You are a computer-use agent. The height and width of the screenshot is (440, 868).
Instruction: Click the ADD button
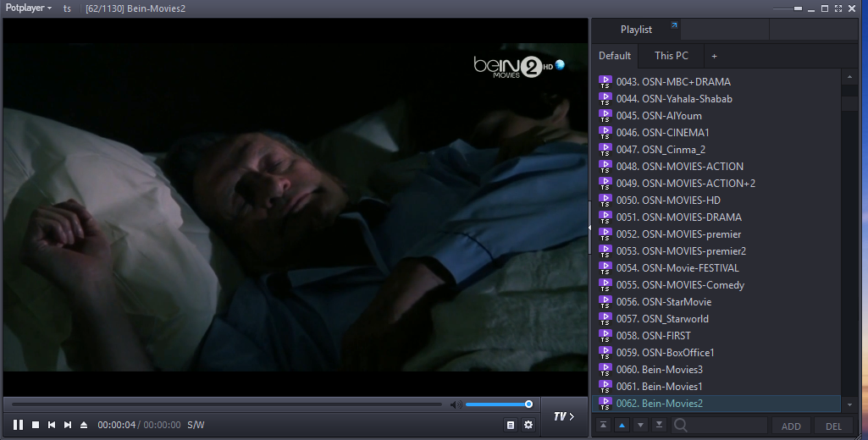click(x=790, y=426)
